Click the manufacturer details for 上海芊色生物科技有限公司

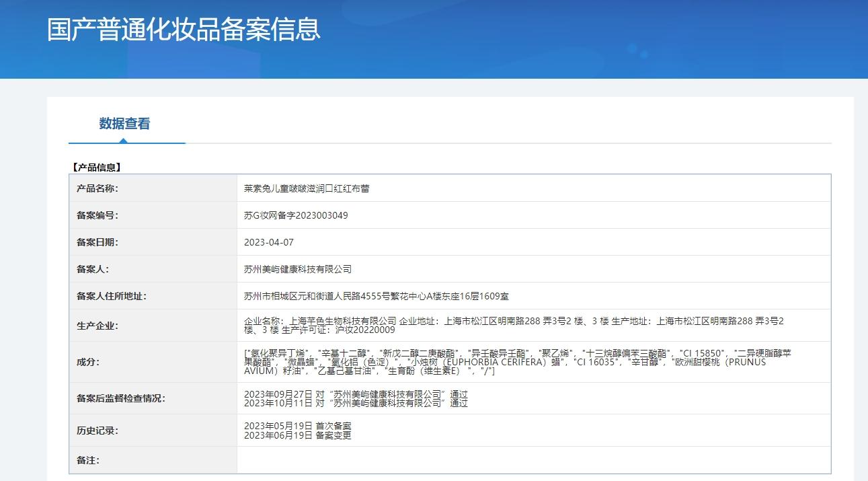click(514, 326)
